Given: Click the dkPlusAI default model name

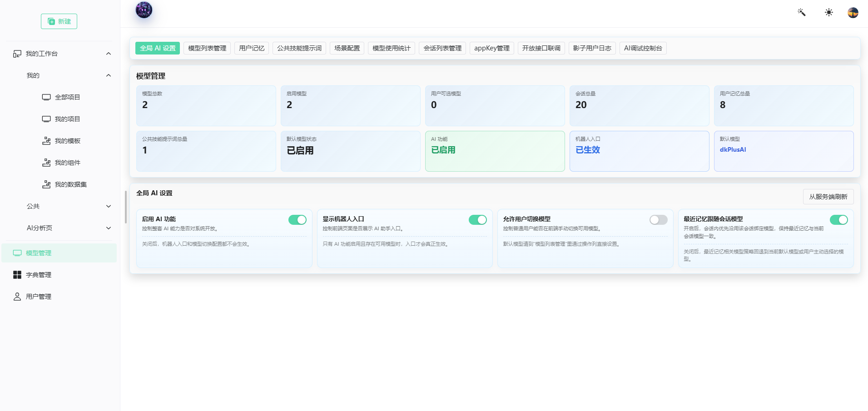Looking at the screenshot, I should click(733, 149).
